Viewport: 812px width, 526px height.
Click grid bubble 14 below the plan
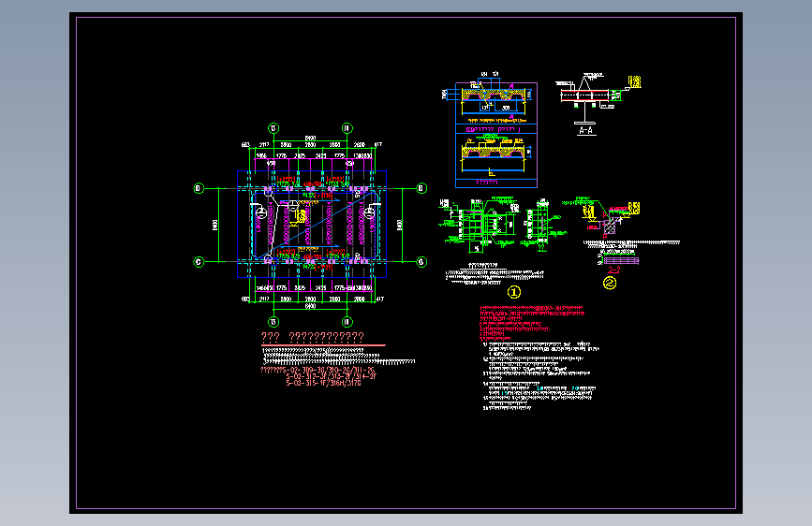347,322
